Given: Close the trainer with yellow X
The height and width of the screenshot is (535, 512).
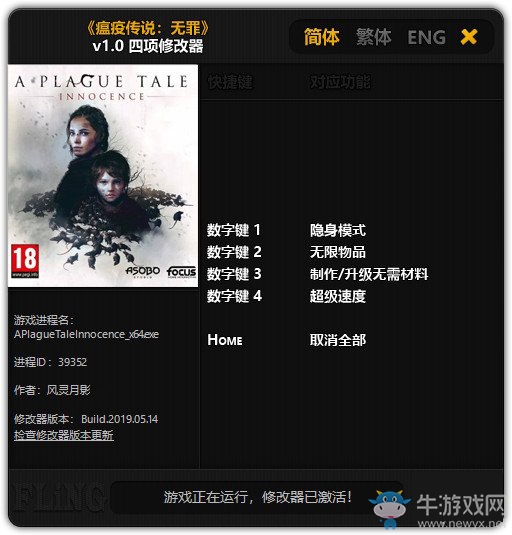Looking at the screenshot, I should click(468, 37).
